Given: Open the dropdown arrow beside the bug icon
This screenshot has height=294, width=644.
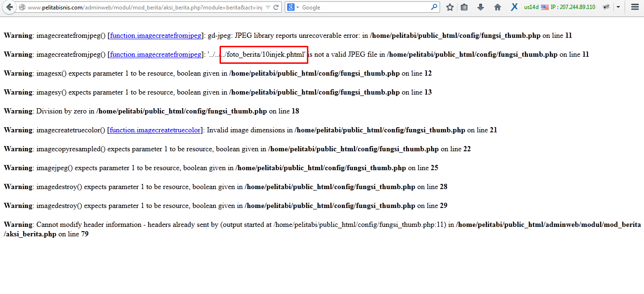Looking at the screenshot, I should pyautogui.click(x=618, y=7).
